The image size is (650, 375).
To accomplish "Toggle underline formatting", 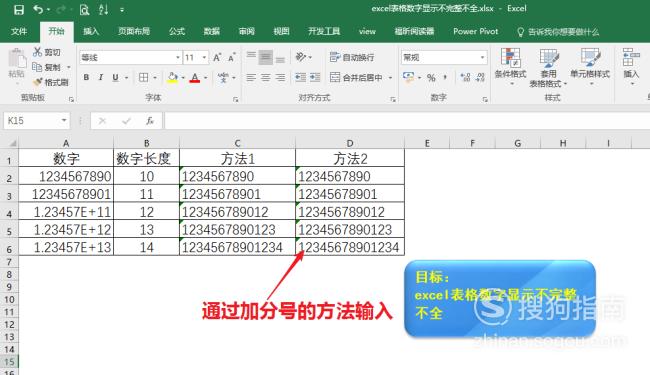I will pyautogui.click(x=115, y=77).
